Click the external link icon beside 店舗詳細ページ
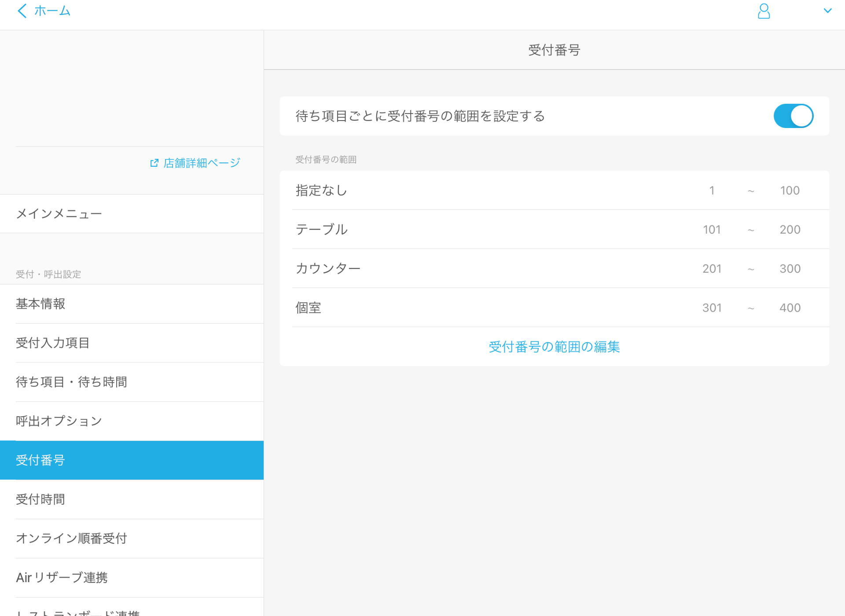Screen dimensions: 845x616 point(154,162)
